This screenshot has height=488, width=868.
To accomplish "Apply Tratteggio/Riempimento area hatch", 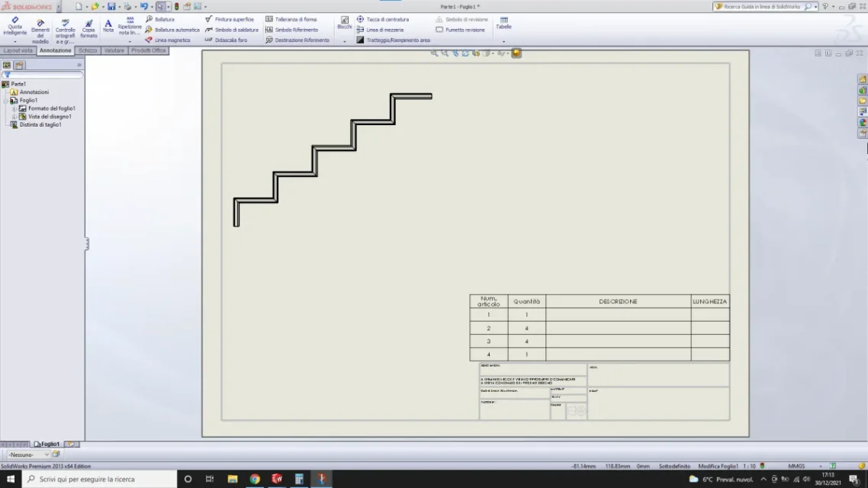I will click(x=393, y=40).
